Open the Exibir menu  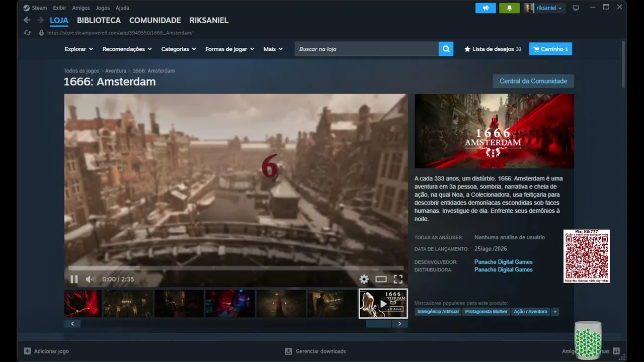[59, 8]
